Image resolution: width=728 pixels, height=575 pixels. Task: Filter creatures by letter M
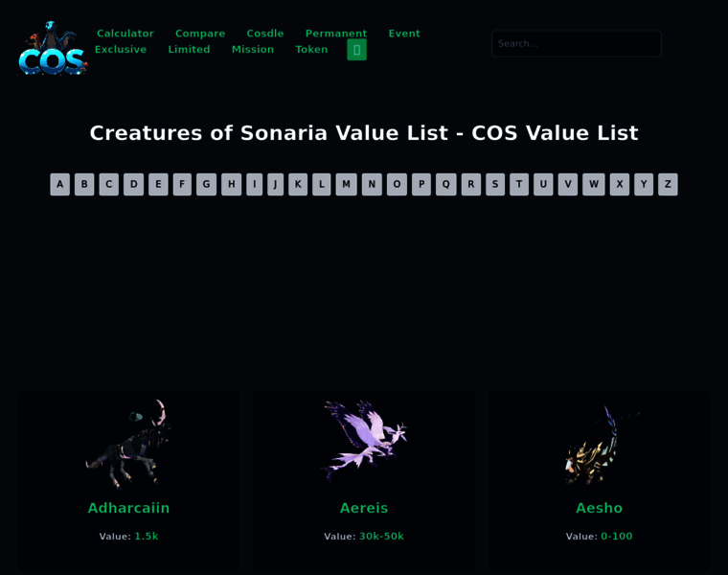(346, 184)
